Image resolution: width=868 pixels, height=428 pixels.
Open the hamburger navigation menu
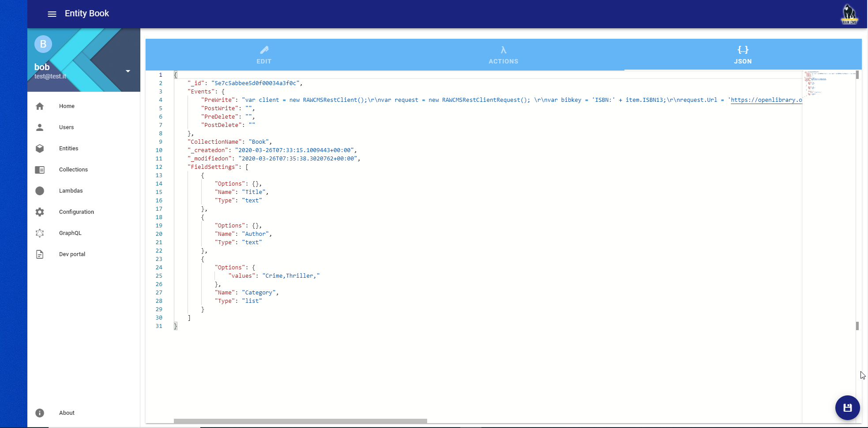click(x=52, y=14)
